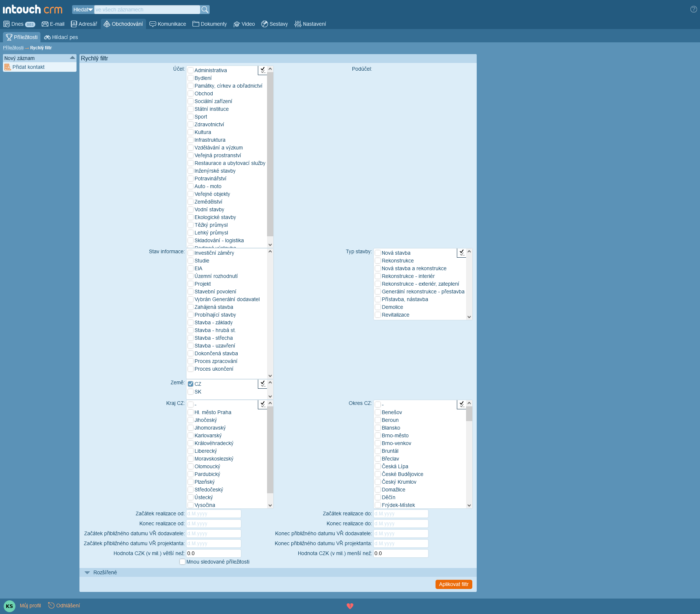Click the Začátek realizace od date field
This screenshot has width=700, height=614.
(213, 514)
